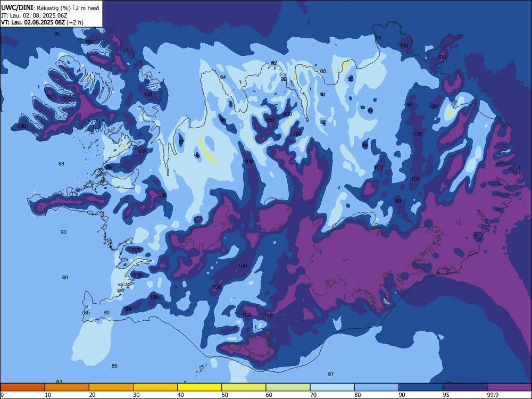Click the dark indigo 95–99.9% legend swatch
This screenshot has width=532, height=399.
pyautogui.click(x=465, y=387)
